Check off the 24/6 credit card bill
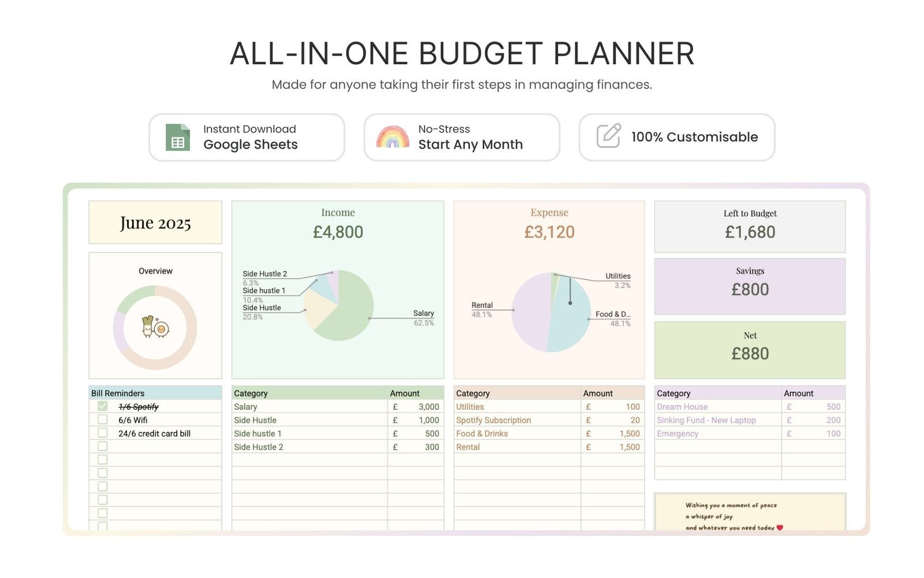The height and width of the screenshot is (578, 924). point(103,433)
